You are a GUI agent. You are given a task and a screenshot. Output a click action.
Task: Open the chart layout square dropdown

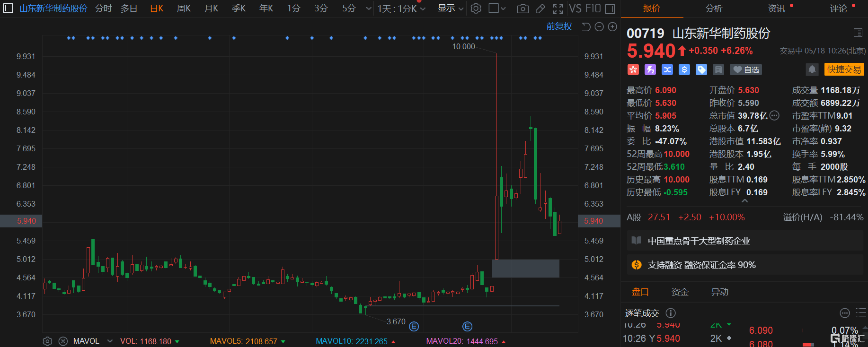tap(497, 9)
